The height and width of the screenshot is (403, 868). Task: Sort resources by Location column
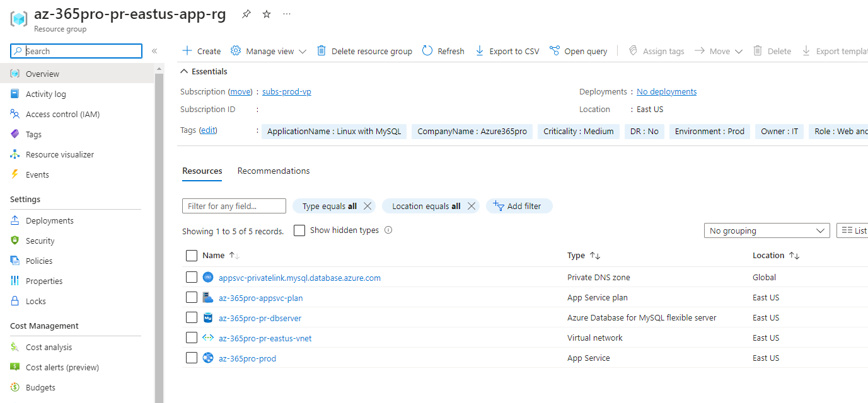pyautogui.click(x=776, y=256)
